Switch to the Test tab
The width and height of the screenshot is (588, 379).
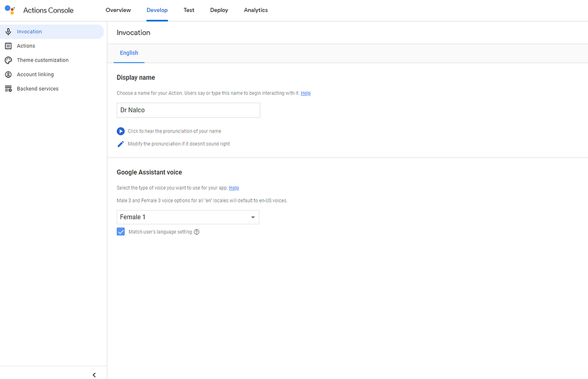(x=189, y=10)
